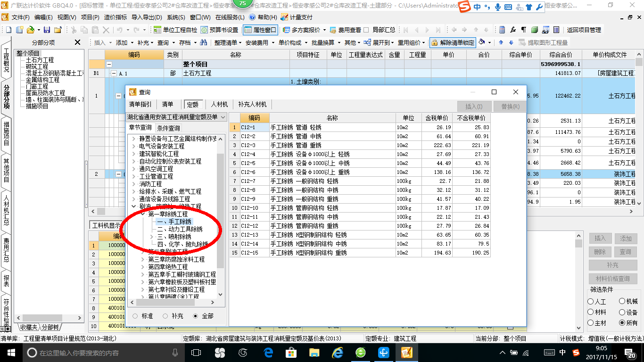
Task: Open 费用查看 cost view
Action: [x=346, y=30]
